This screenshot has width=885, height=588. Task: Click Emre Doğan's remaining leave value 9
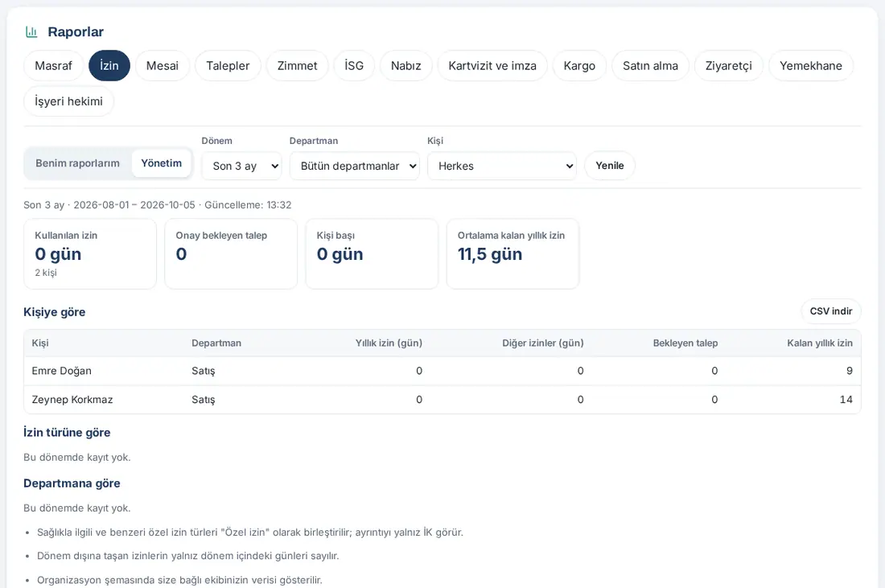click(850, 371)
